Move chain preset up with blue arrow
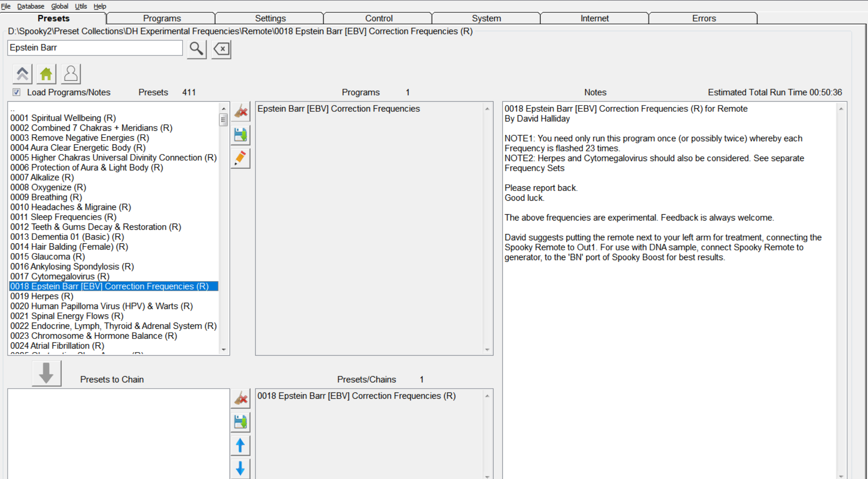 [241, 445]
